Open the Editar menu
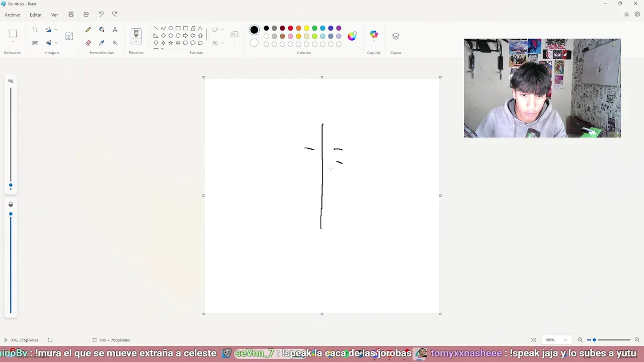Viewport: 644px width, 362px height. 36,15
